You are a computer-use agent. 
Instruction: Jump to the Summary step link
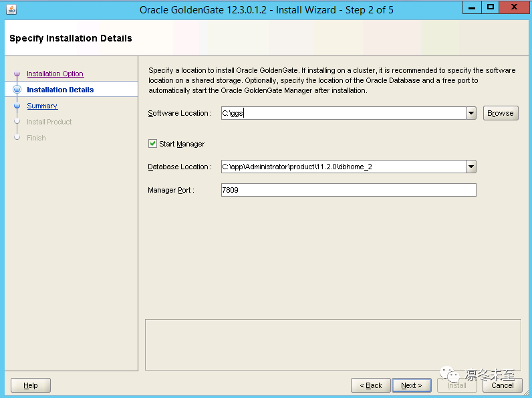coord(42,106)
